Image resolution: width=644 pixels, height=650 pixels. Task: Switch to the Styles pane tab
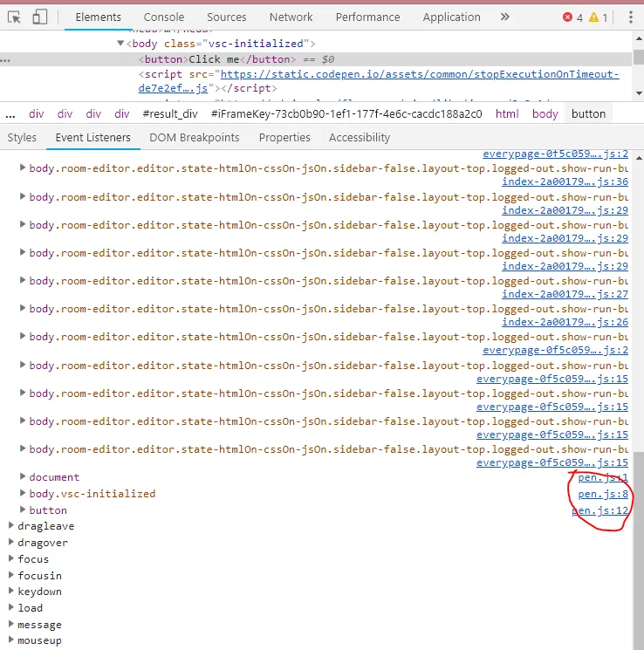tap(22, 138)
